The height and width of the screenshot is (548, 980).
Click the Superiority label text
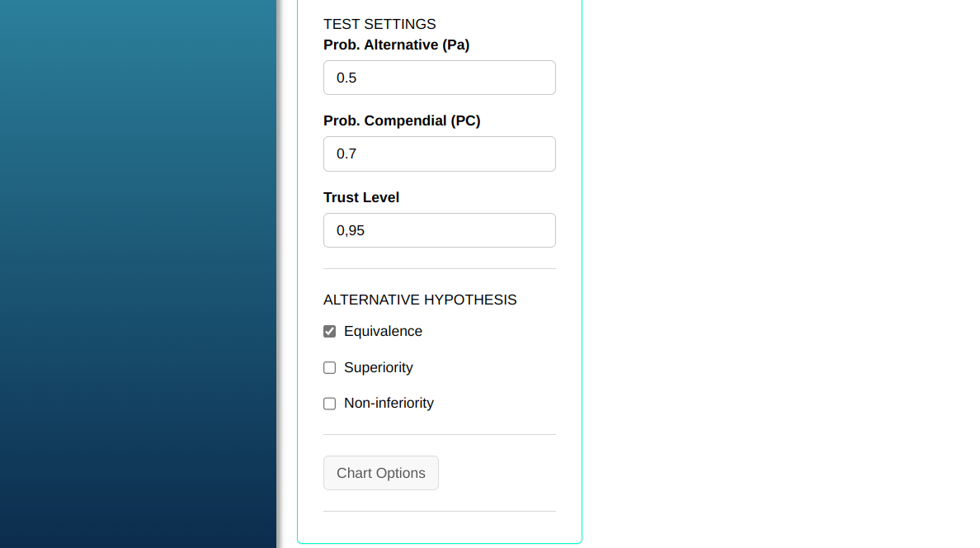tap(378, 367)
